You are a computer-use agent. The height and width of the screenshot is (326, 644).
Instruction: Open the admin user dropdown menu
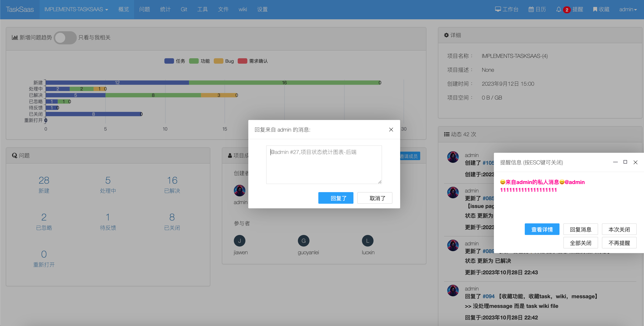pos(627,9)
